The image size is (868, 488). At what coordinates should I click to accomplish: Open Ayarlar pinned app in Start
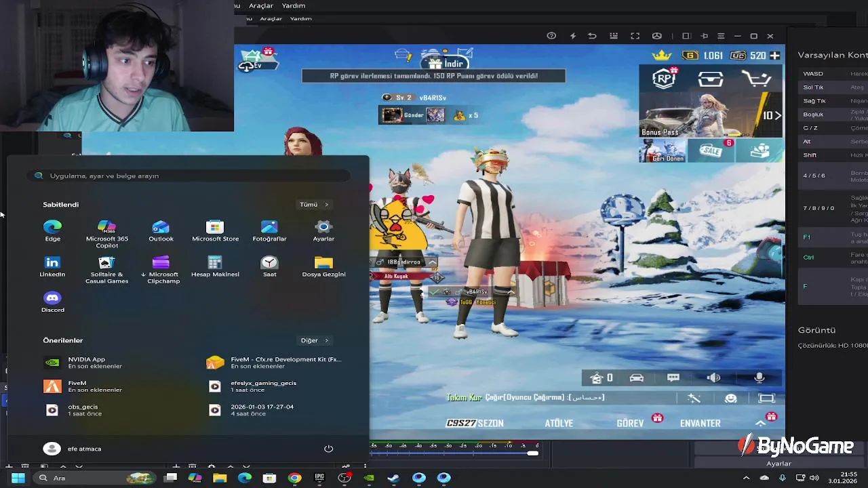point(323,230)
